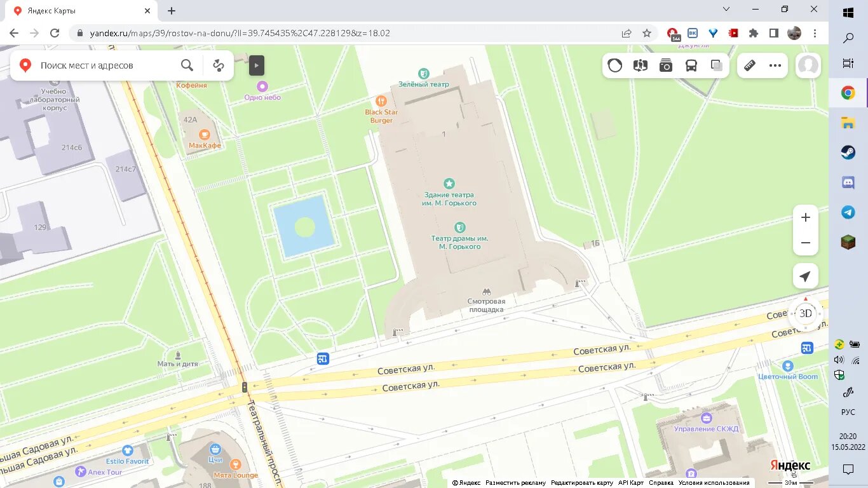Open File Explorer from the taskbar
Screen dimensions: 868x488
(x=848, y=123)
